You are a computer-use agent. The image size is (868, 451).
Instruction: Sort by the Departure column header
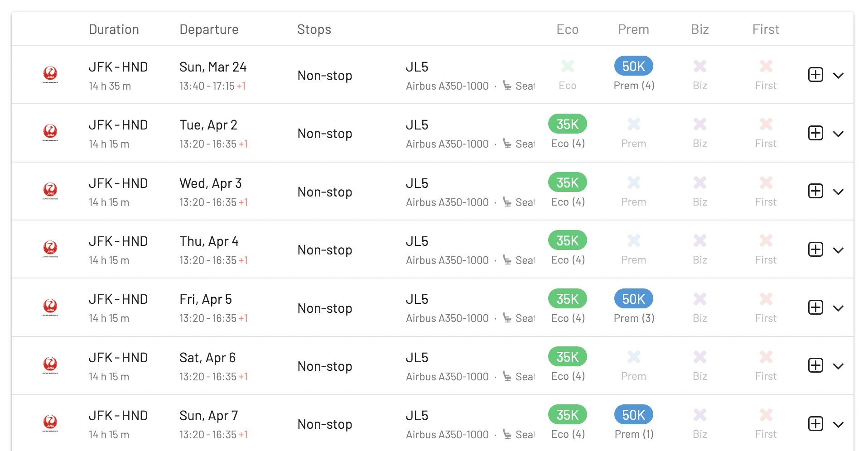209,29
